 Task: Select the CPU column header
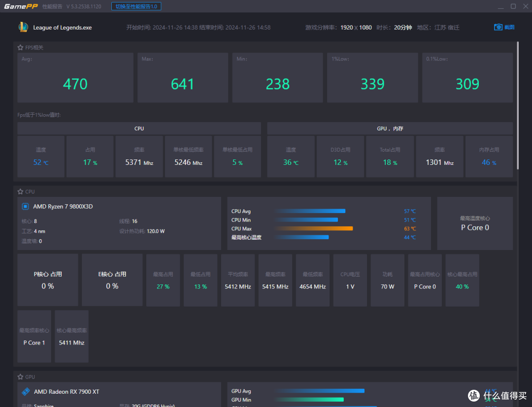[139, 128]
